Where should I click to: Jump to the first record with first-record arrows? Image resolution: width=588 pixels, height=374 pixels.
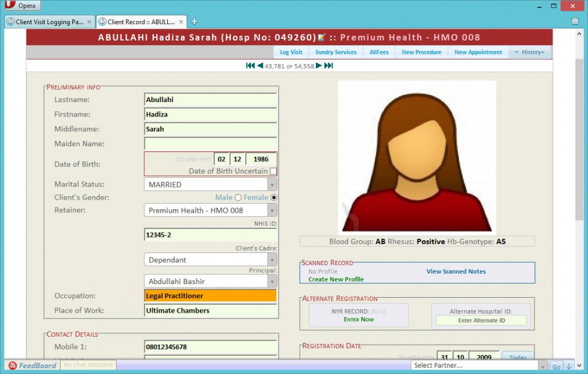(250, 65)
